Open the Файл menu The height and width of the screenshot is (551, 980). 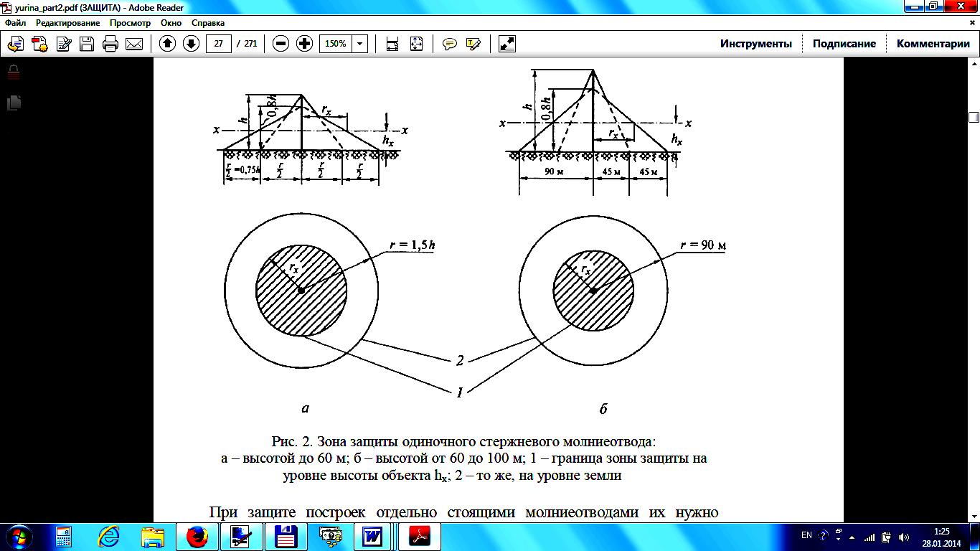coord(15,23)
